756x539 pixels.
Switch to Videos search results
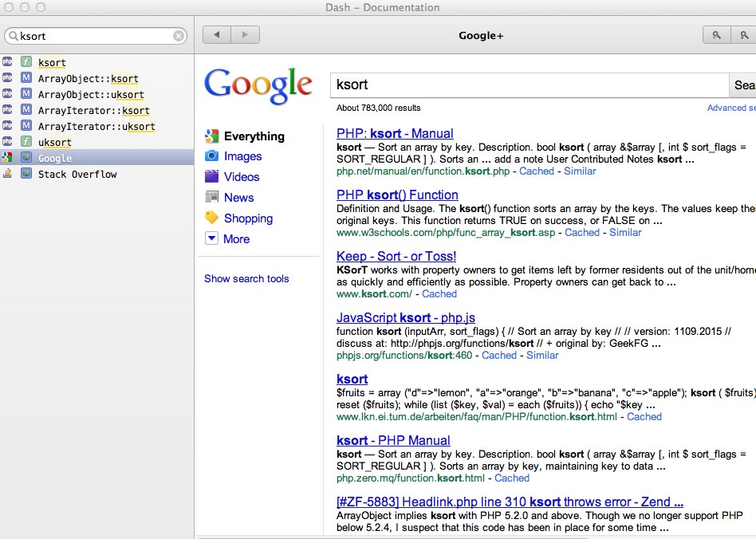point(242,177)
